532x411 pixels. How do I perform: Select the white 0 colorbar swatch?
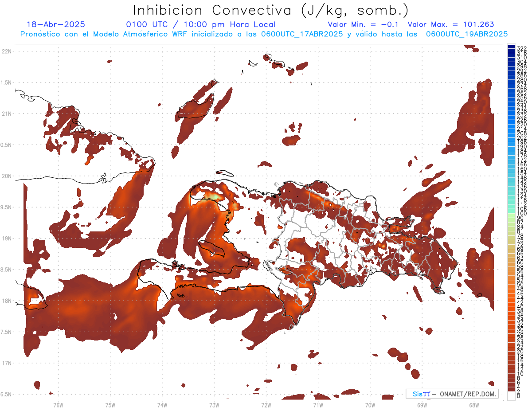coord(512,396)
